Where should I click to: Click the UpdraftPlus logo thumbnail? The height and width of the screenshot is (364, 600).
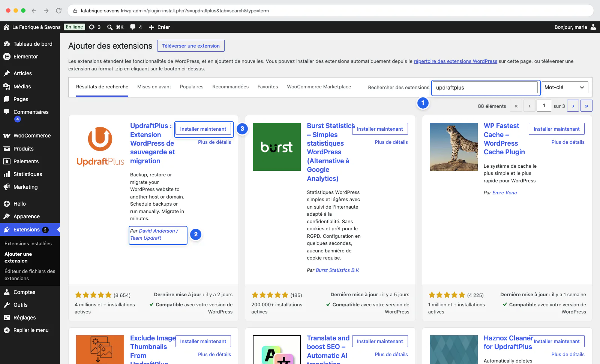[x=100, y=147]
